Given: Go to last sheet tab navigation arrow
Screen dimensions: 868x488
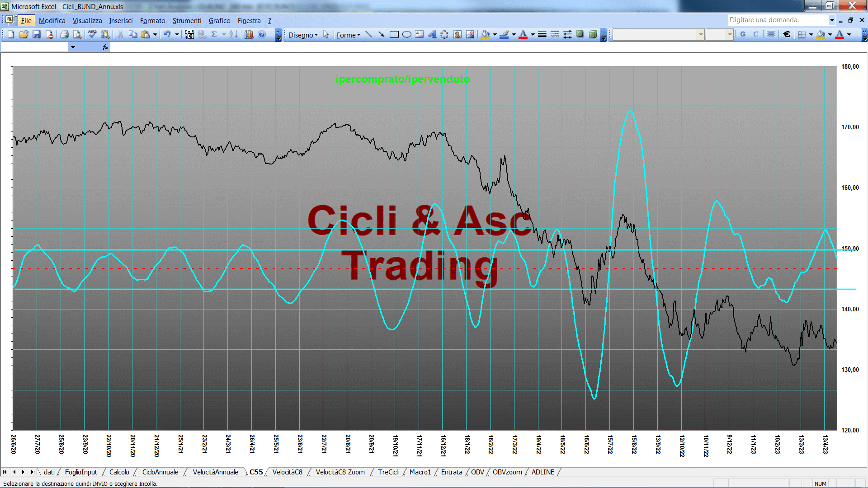Looking at the screenshot, I should tap(33, 472).
